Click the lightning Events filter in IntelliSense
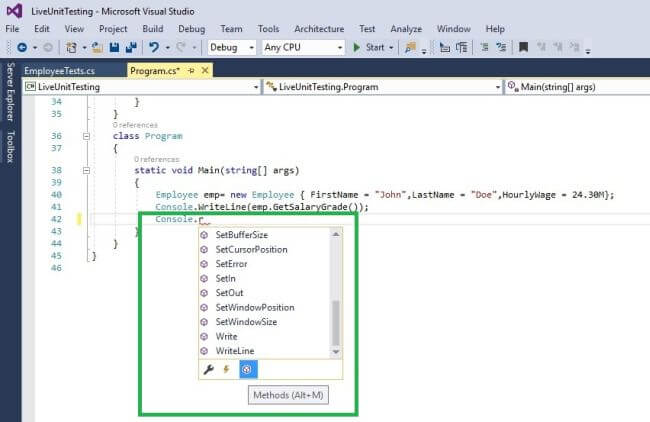This screenshot has width=650, height=422. (226, 369)
